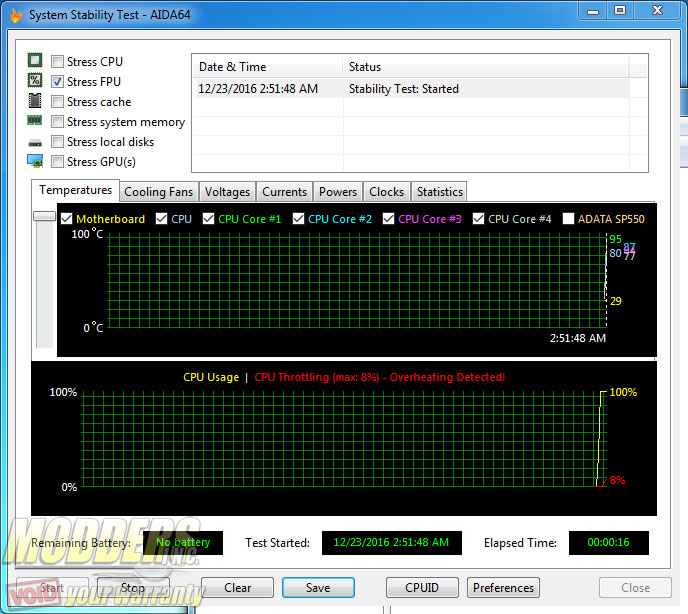This screenshot has height=614, width=688.
Task: Minimize the AIDA64 window
Action: [593, 11]
